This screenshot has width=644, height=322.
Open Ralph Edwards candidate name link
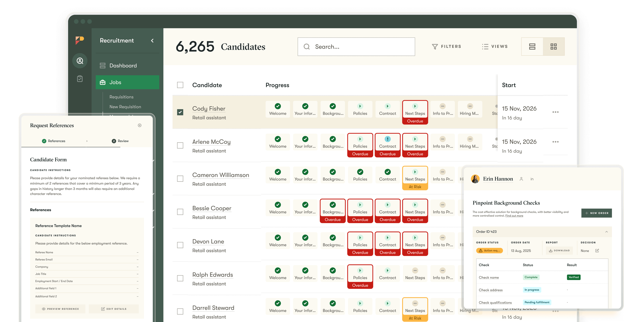[213, 275]
